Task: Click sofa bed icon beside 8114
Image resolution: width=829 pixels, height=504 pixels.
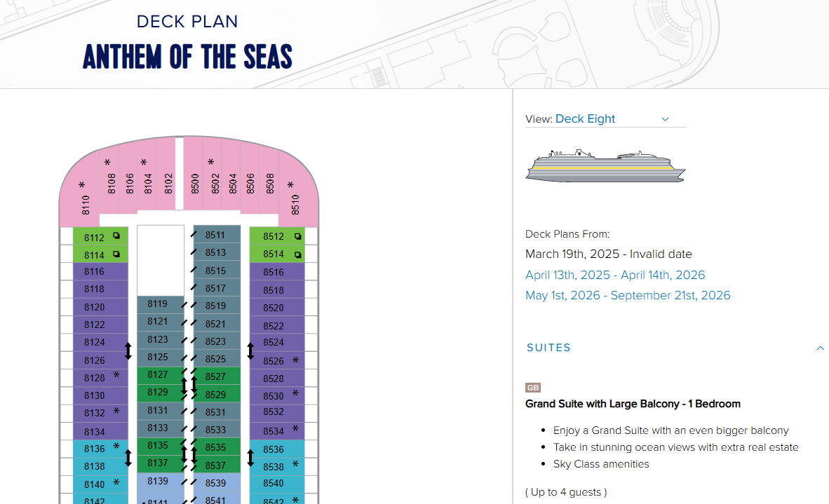Action: (x=116, y=254)
